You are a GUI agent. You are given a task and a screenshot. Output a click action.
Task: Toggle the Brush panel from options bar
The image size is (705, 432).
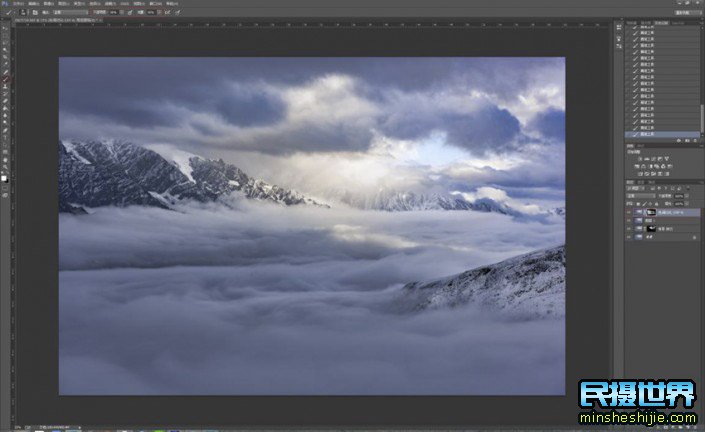(x=35, y=12)
